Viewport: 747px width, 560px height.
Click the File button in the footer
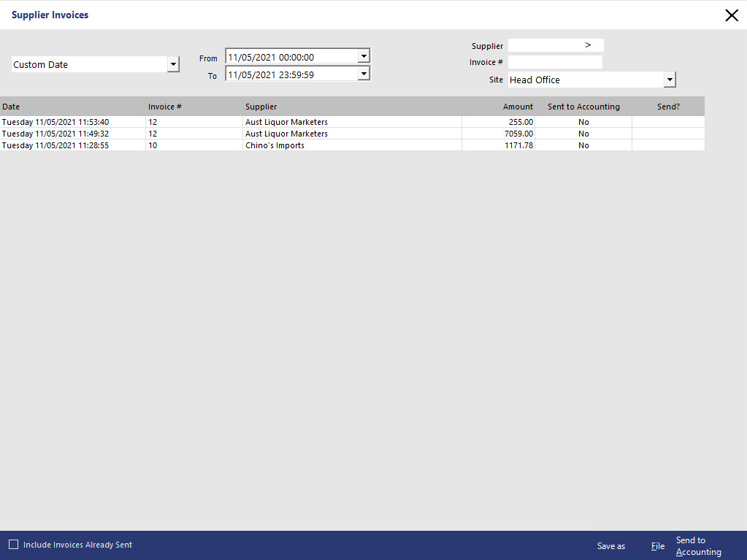tap(656, 545)
